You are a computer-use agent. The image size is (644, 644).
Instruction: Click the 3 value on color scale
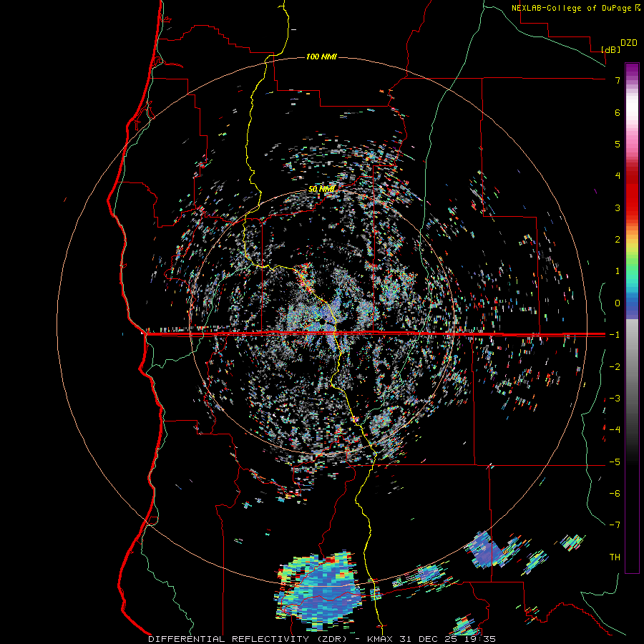(x=618, y=208)
